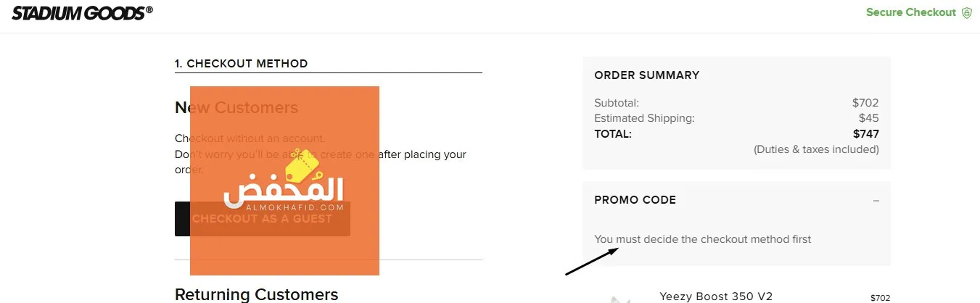Image resolution: width=980 pixels, height=303 pixels.
Task: Click the Yeezy product thumbnail image
Action: tap(619, 299)
